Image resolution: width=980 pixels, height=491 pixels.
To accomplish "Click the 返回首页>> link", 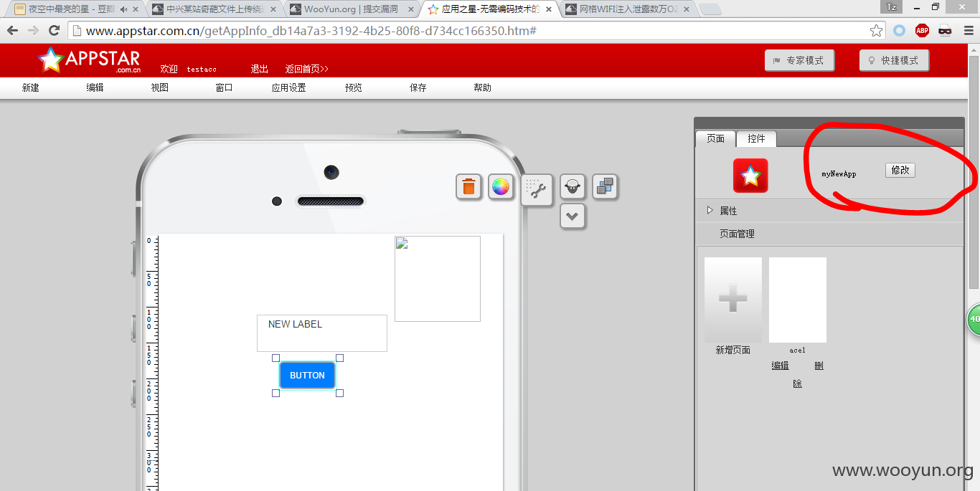I will [306, 69].
